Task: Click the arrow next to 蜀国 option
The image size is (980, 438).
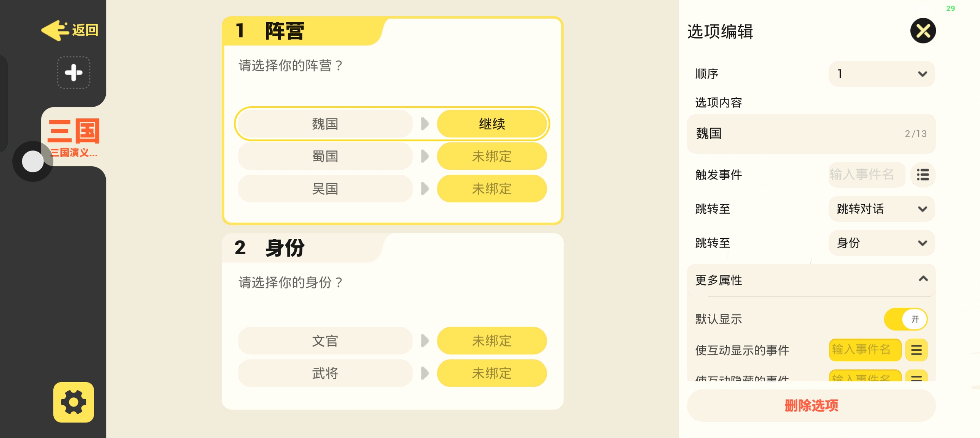Action: [425, 156]
